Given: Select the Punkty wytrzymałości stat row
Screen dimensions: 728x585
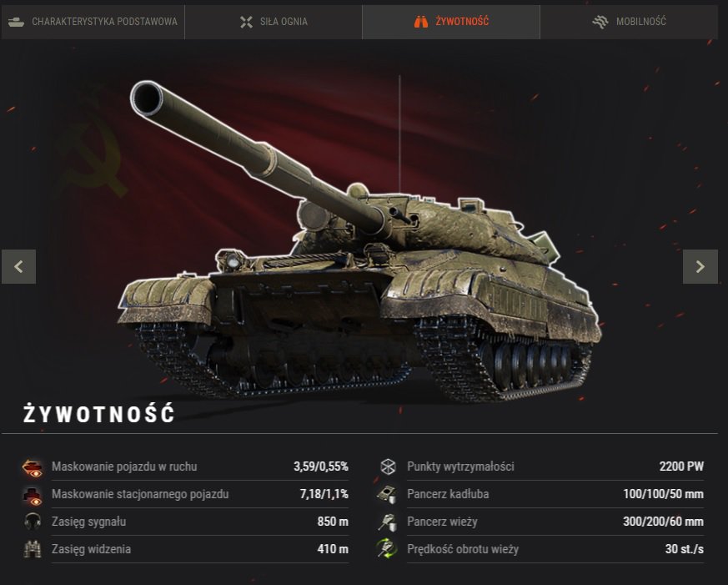Looking at the screenshot, I should (541, 466).
